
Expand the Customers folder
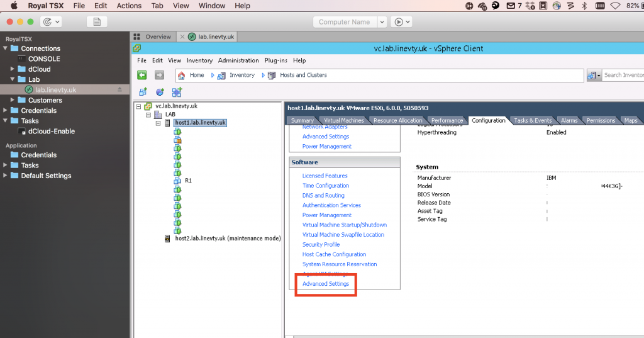point(13,99)
